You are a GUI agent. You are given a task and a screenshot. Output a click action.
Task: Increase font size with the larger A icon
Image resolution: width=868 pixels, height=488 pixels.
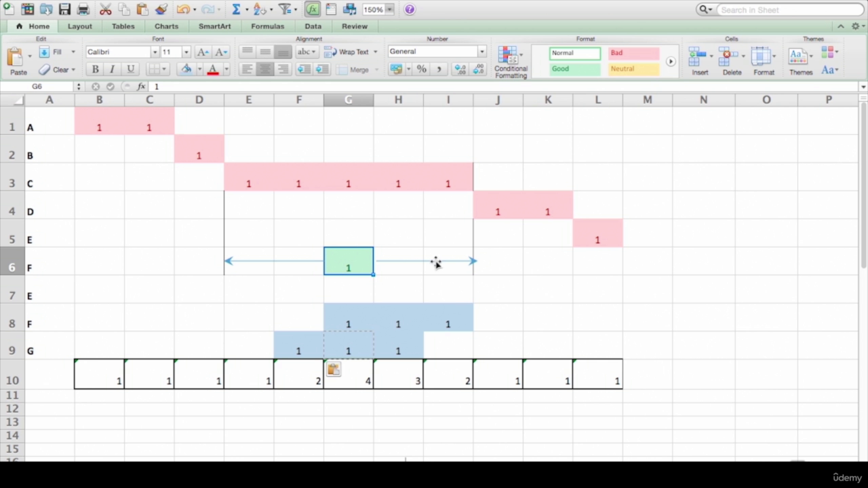tap(203, 52)
